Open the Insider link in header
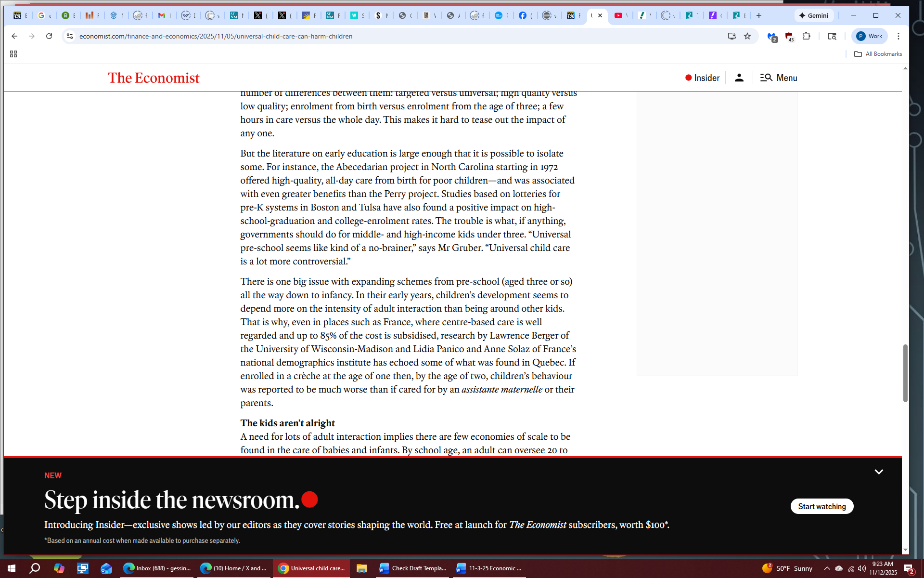Viewport: 924px width, 578px height. pos(702,78)
